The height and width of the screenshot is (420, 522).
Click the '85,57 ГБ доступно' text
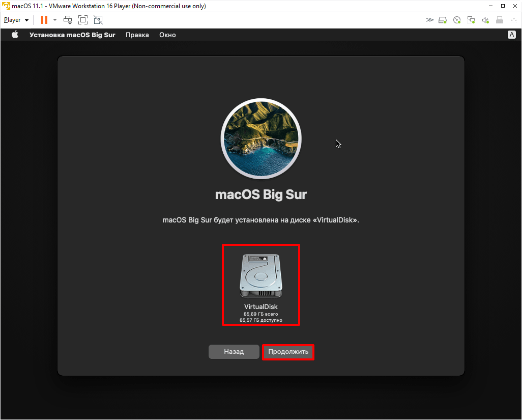pyautogui.click(x=261, y=320)
